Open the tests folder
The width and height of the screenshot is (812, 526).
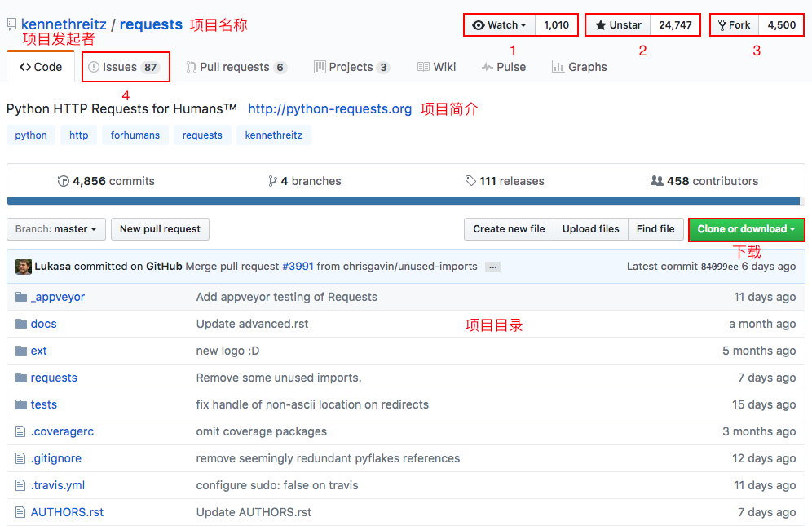43,404
